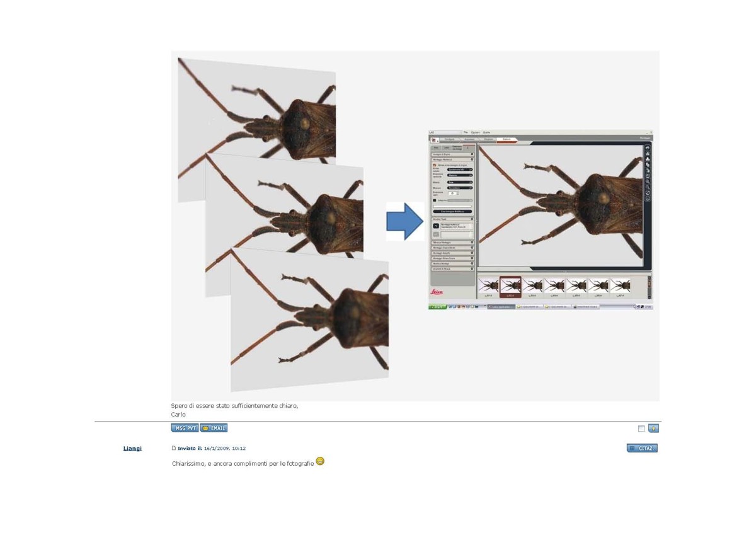This screenshot has height=535, width=756.
Task: Open the File menu in the Leica window
Action: pos(466,132)
